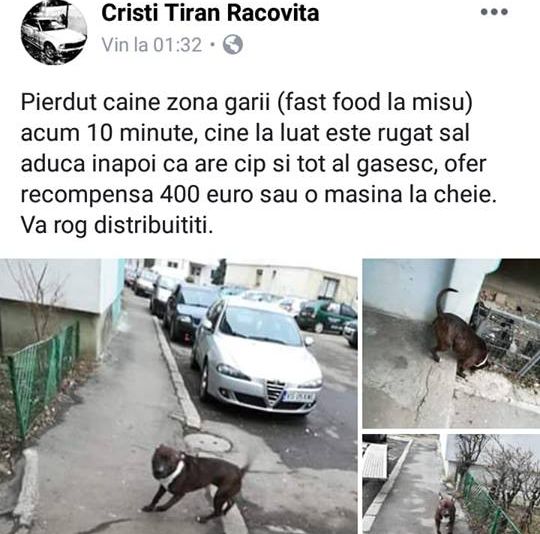
Task: Open the three-dots post options menu
Action: click(494, 12)
